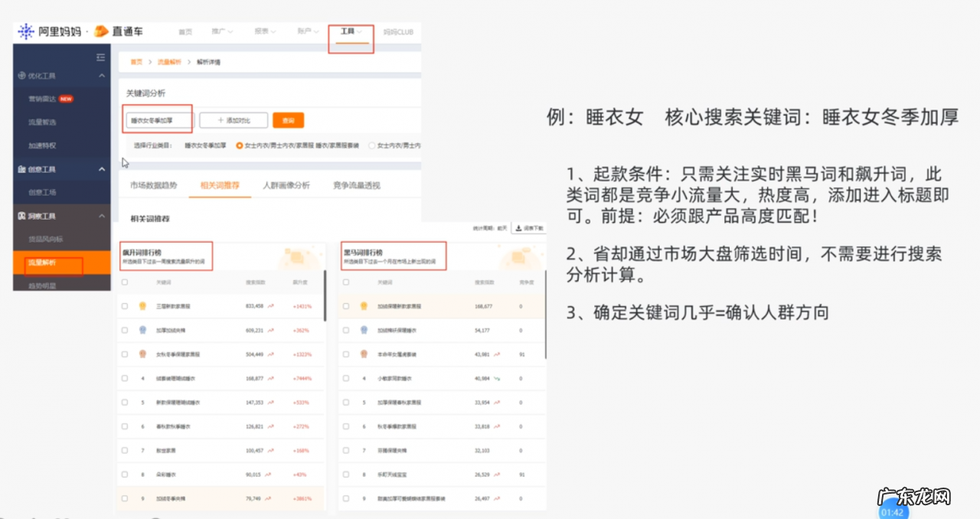Check the first keyword row in 黑马词排行榜
980x519 pixels.
pos(345,305)
